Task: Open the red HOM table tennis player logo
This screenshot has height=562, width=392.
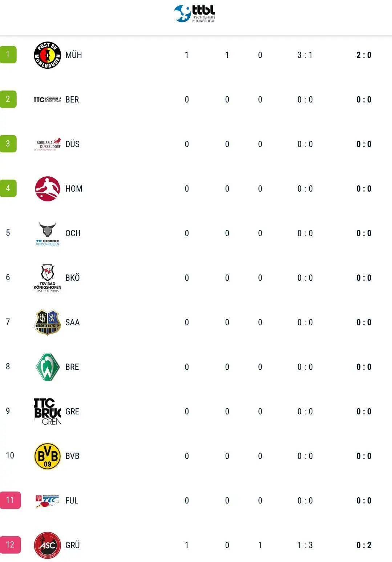Action: pyautogui.click(x=48, y=189)
